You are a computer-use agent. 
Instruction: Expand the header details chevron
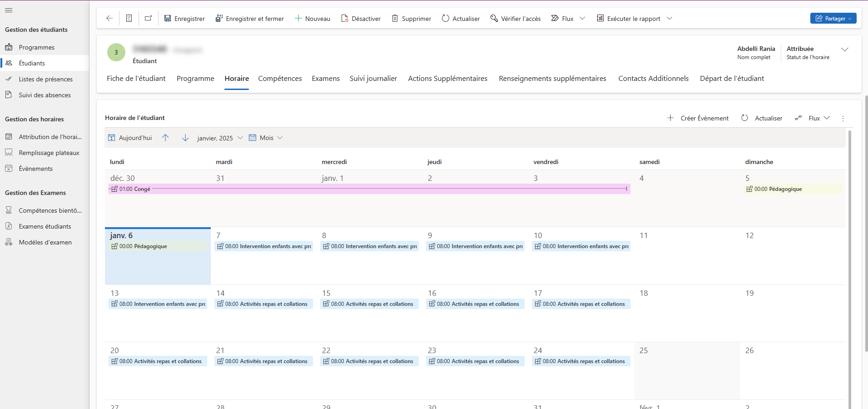point(845,50)
